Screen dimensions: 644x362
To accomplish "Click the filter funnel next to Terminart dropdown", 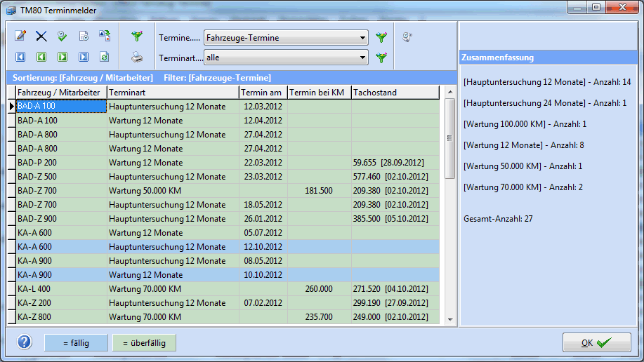I will click(381, 58).
